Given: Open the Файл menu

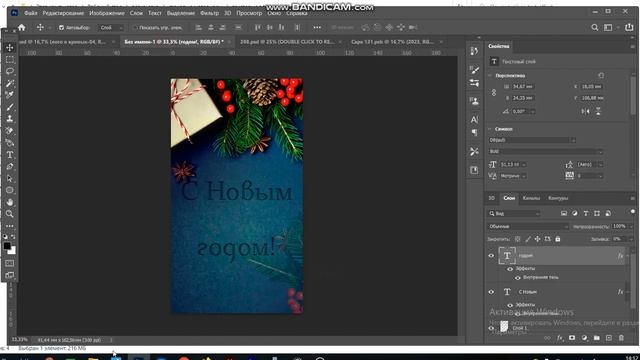Looking at the screenshot, I should (x=31, y=13).
